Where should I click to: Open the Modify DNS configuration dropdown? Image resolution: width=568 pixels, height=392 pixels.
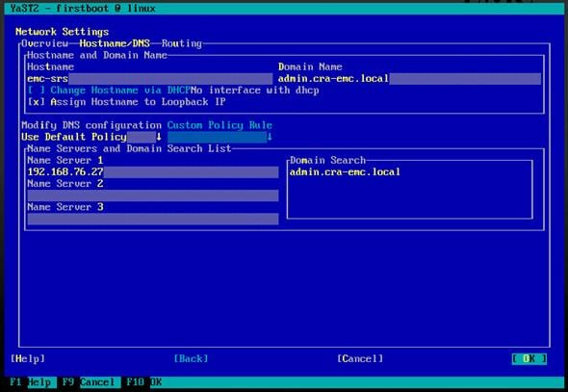91,137
